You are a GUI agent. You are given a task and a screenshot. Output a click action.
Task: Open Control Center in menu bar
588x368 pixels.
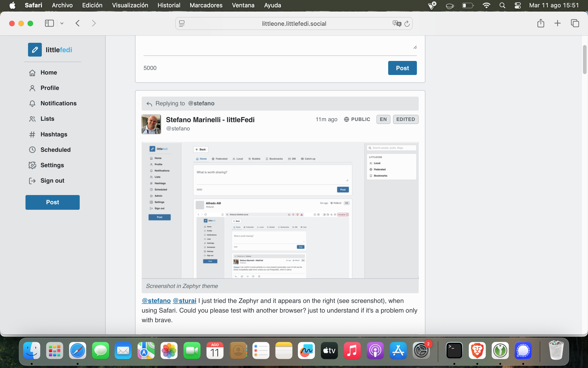(x=517, y=5)
